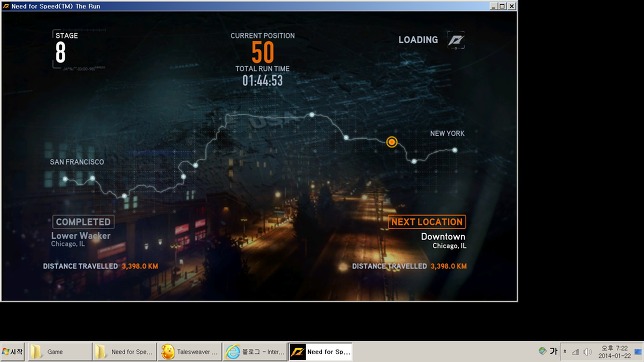Maximize the Need for Speed window
644x362 pixels.
pyautogui.click(x=503, y=6)
